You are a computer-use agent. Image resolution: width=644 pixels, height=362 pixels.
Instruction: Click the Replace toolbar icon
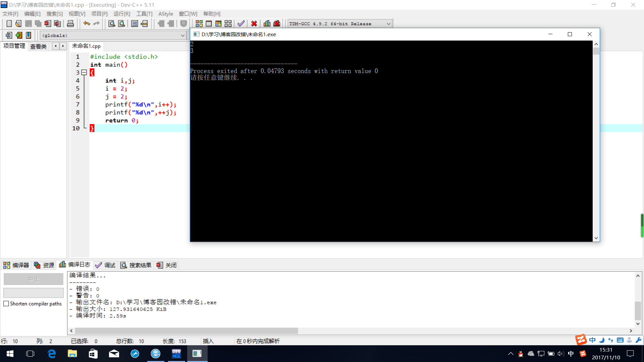pos(121,23)
